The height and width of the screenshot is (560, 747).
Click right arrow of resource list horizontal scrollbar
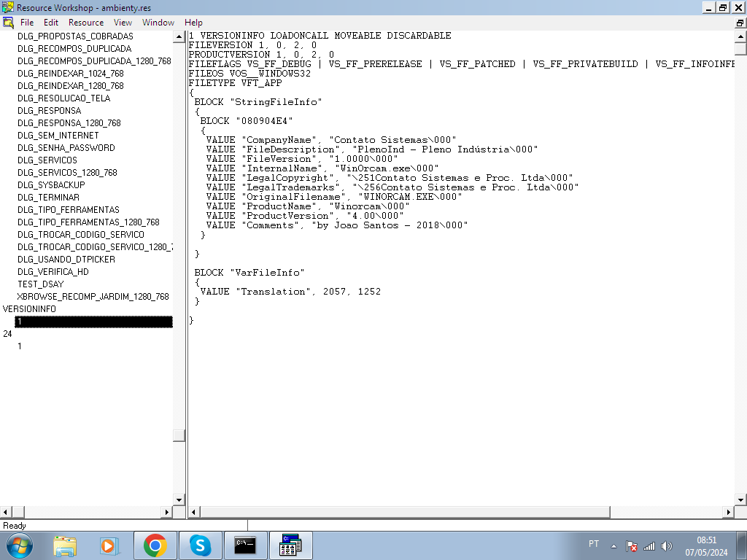[167, 513]
